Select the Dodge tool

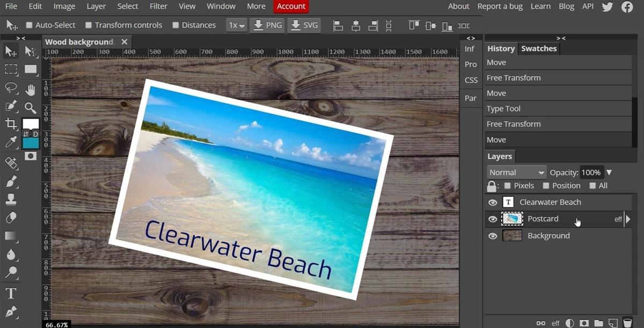coord(11,272)
